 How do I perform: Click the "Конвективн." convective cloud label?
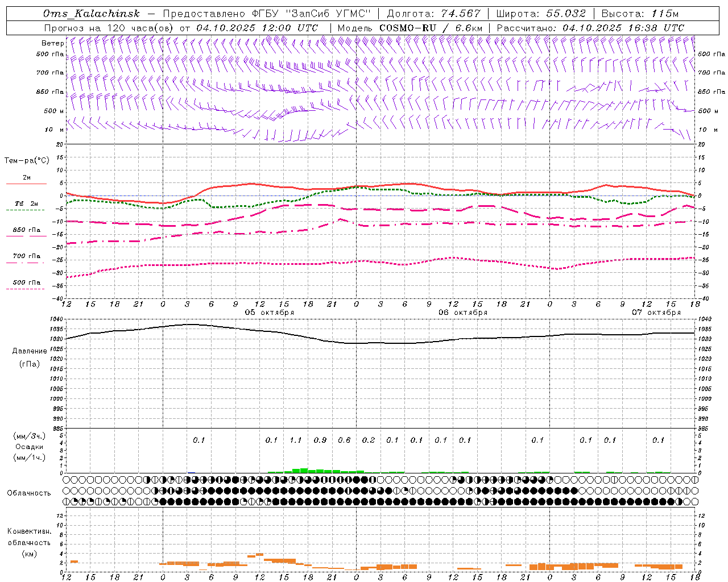coord(29,531)
